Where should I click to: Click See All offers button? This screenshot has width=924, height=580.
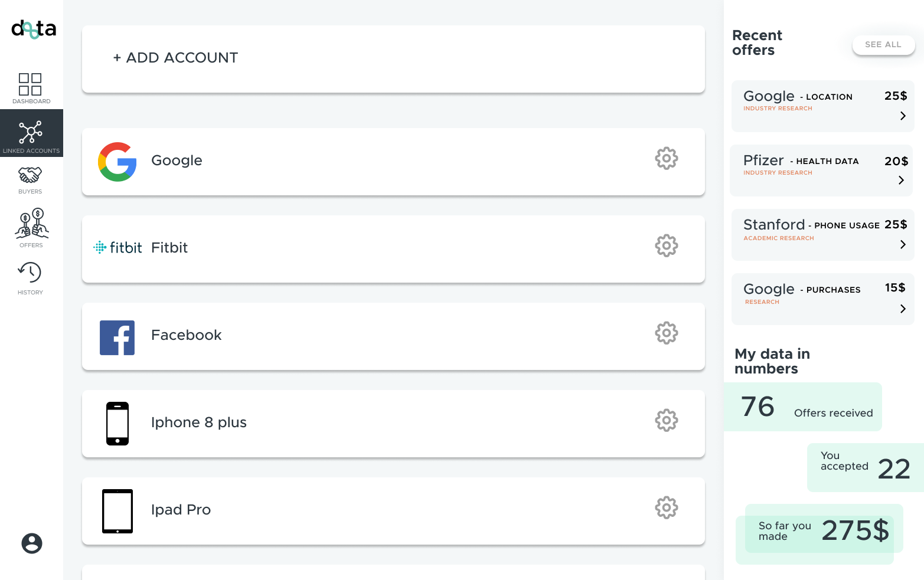tap(883, 45)
